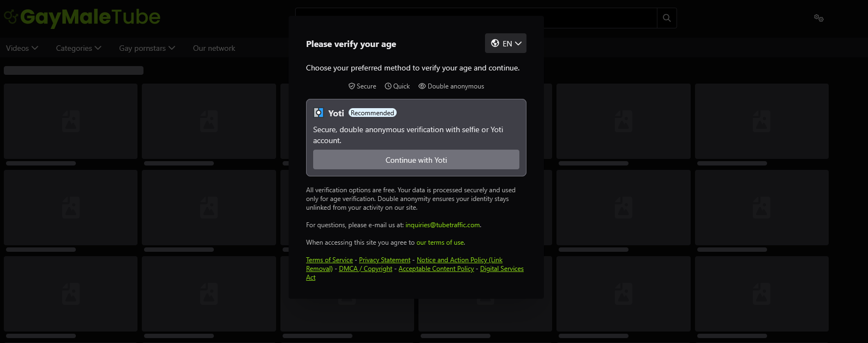
Task: Click Continue with Yoti button
Action: (x=416, y=160)
